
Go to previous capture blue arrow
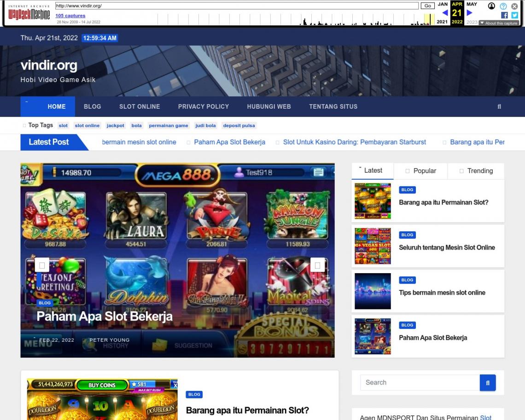[445, 13]
